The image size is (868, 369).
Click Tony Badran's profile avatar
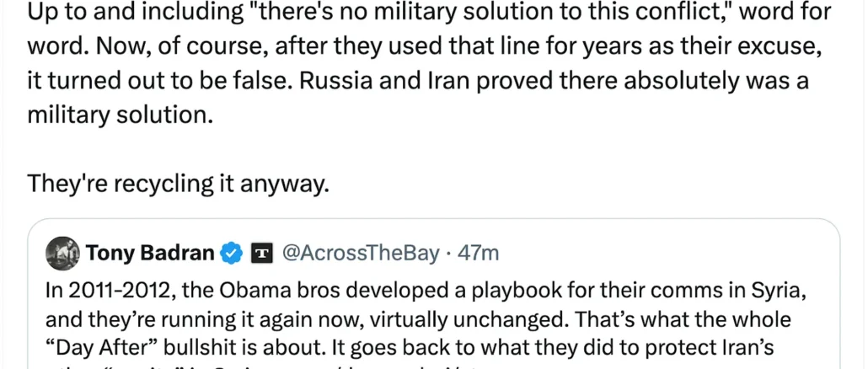[x=62, y=253]
